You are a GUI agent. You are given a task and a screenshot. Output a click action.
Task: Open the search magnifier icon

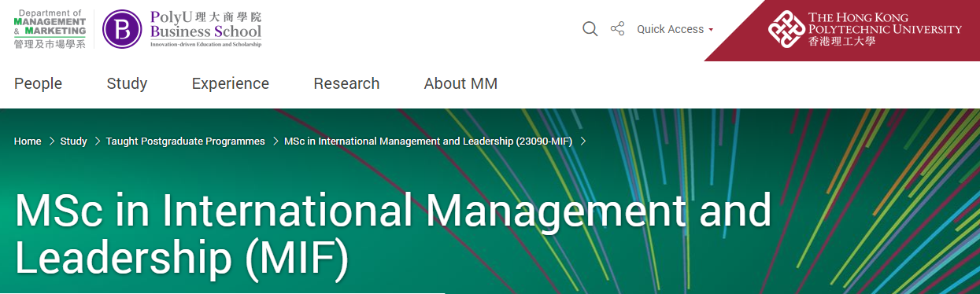tap(590, 29)
